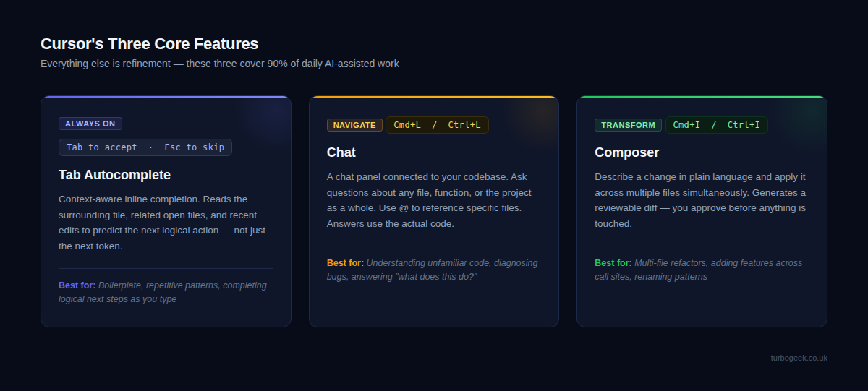Select the TRANSFORM badge
Viewport: 868px width, 391px height.
point(628,125)
